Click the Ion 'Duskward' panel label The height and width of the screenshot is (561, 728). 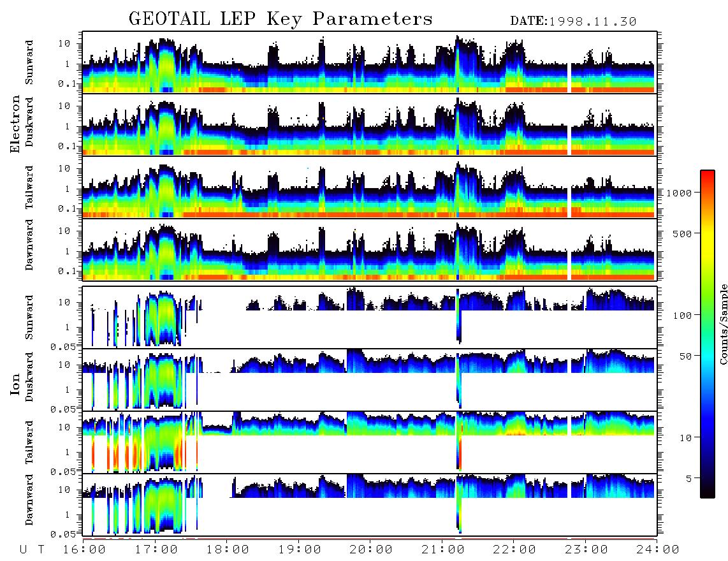coord(29,377)
